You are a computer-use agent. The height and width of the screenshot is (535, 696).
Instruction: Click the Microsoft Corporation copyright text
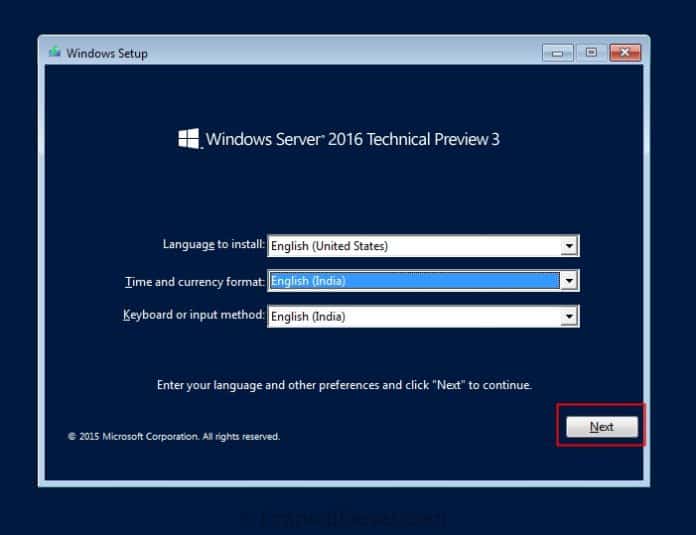click(x=174, y=436)
